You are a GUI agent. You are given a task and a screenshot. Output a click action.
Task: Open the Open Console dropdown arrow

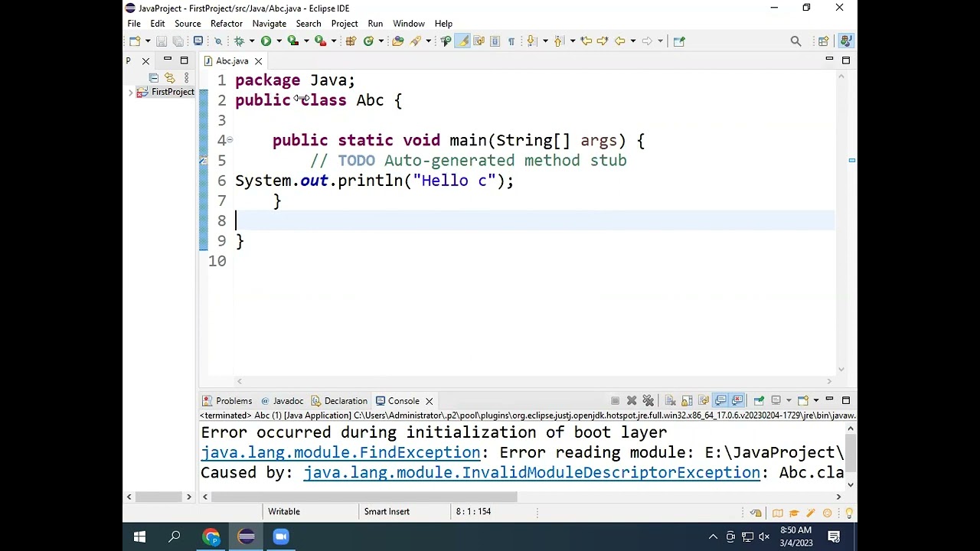click(x=816, y=400)
